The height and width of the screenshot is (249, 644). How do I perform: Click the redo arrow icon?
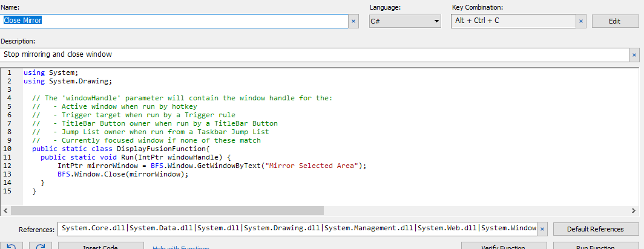(41, 246)
